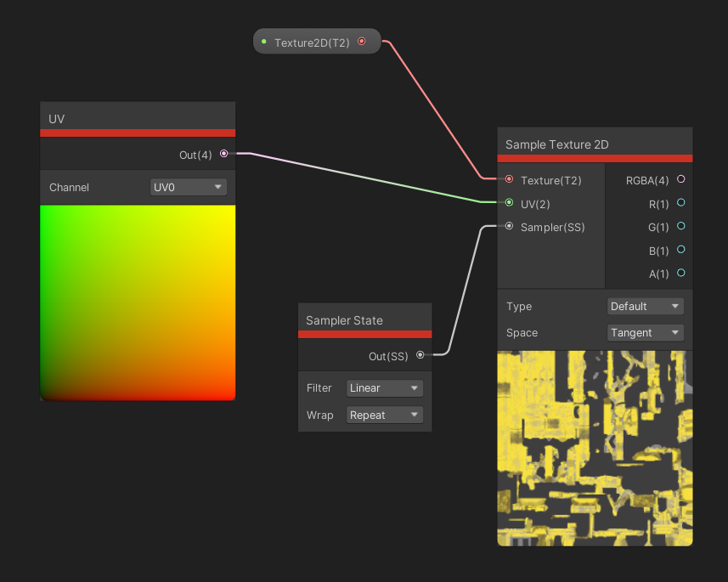Click the G(1) output port
The image size is (728, 582).
coord(680,227)
